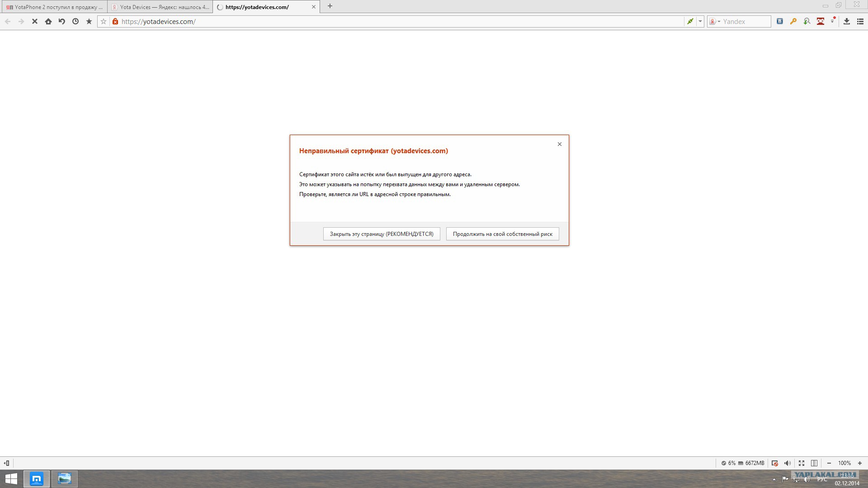The image size is (868, 488).
Task: Click 'Закрыть эту страницу (РЕКОМЕНДУЕТСЯ)' button
Action: point(382,234)
